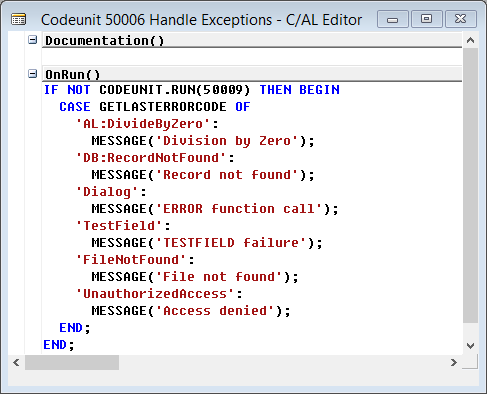Click the 'Division by Zero' message string
Screen dimensions: 487x394
tap(227, 141)
